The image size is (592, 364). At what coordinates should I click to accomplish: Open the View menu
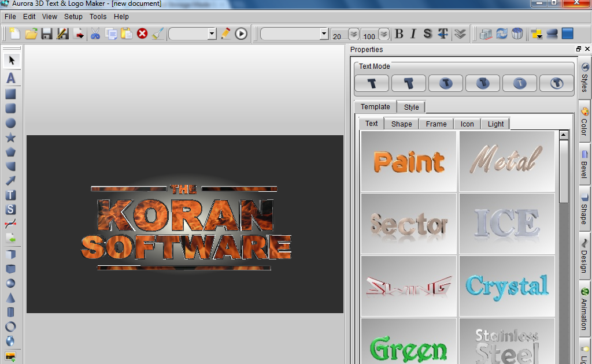(50, 17)
